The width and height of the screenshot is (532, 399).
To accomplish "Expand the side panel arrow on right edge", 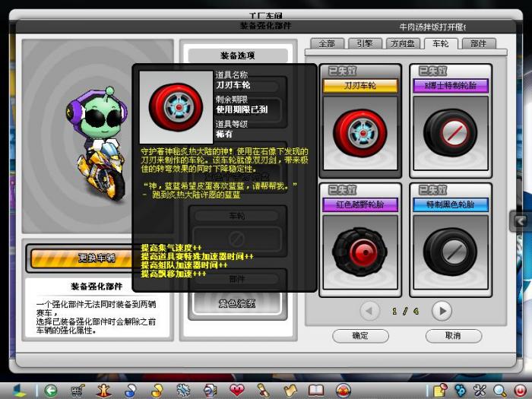I will 521,221.
